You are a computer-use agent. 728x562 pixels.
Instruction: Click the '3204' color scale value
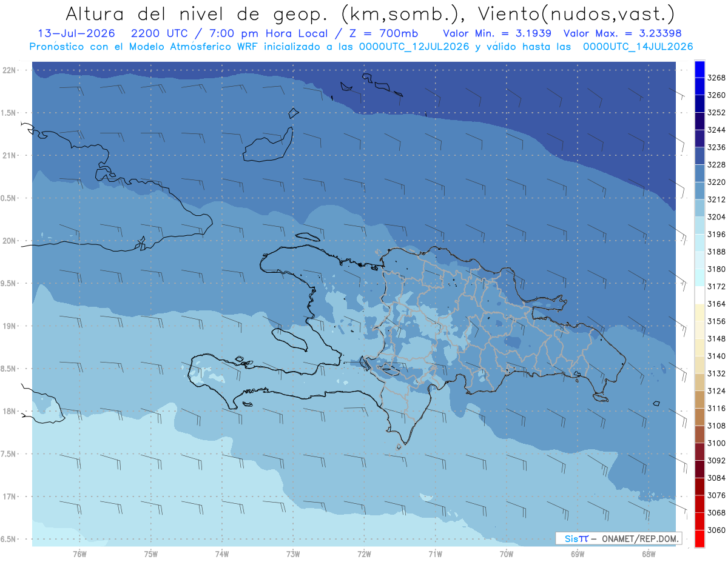coord(716,216)
